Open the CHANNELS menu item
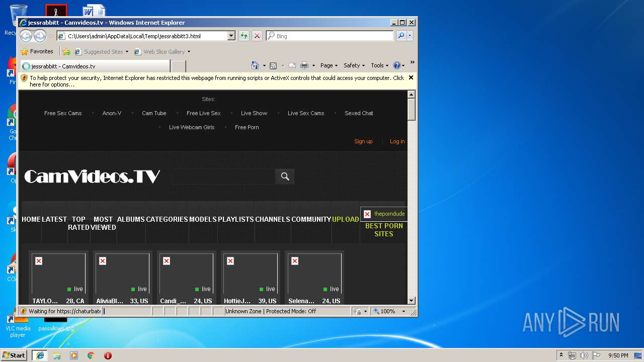 [x=273, y=219]
